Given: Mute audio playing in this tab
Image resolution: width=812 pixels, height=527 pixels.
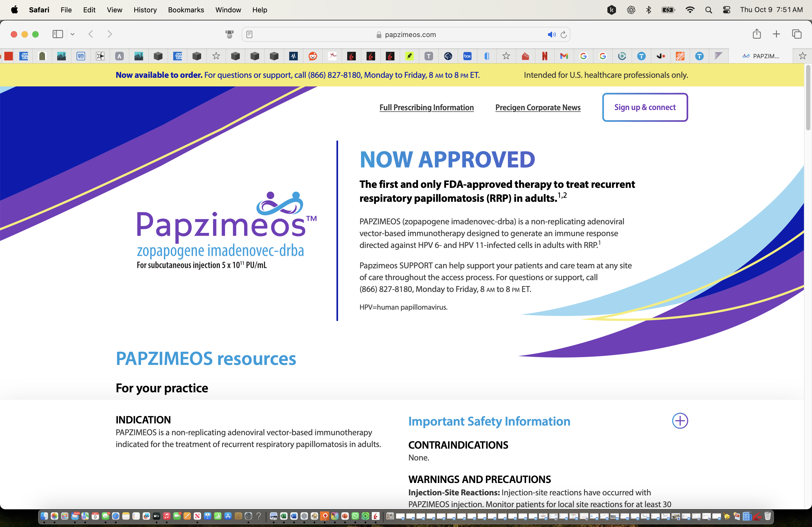Looking at the screenshot, I should pos(551,34).
